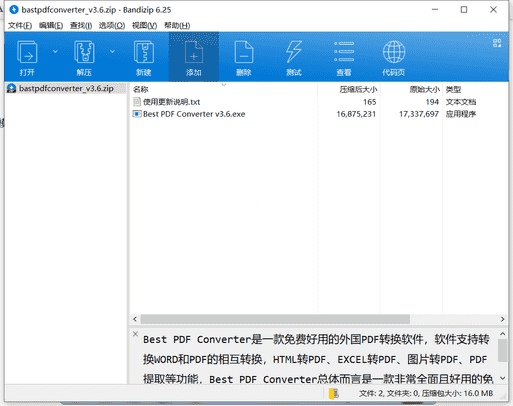This screenshot has width=513, height=406.
Task: Click the comment panel vertical scrollbar thumb
Action: [x=503, y=350]
